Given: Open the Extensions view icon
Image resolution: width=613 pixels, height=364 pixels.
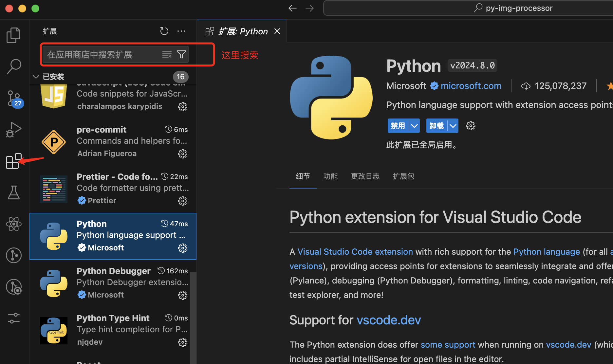Looking at the screenshot, I should pos(13,161).
